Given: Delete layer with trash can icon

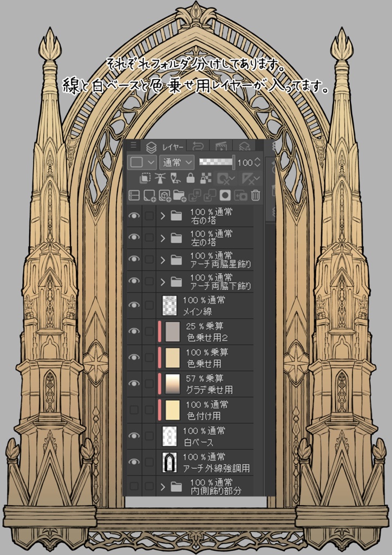Looking at the screenshot, I should [256, 195].
